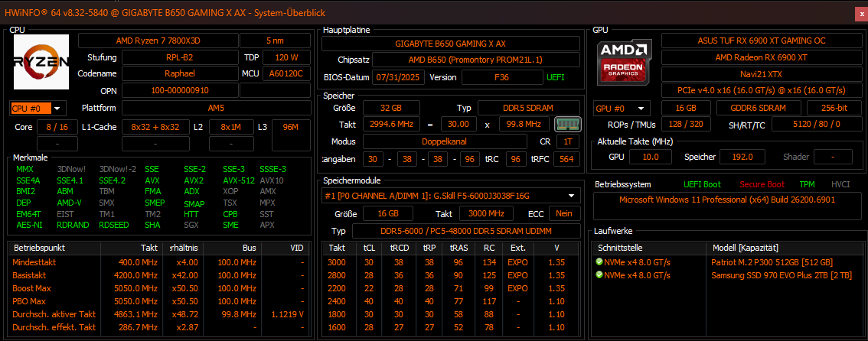Click the ECC Nein field
868x341 pixels.
click(564, 213)
